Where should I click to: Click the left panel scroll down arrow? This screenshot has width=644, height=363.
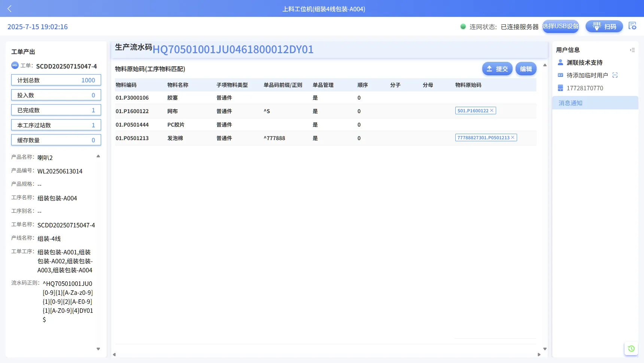pos(98,349)
